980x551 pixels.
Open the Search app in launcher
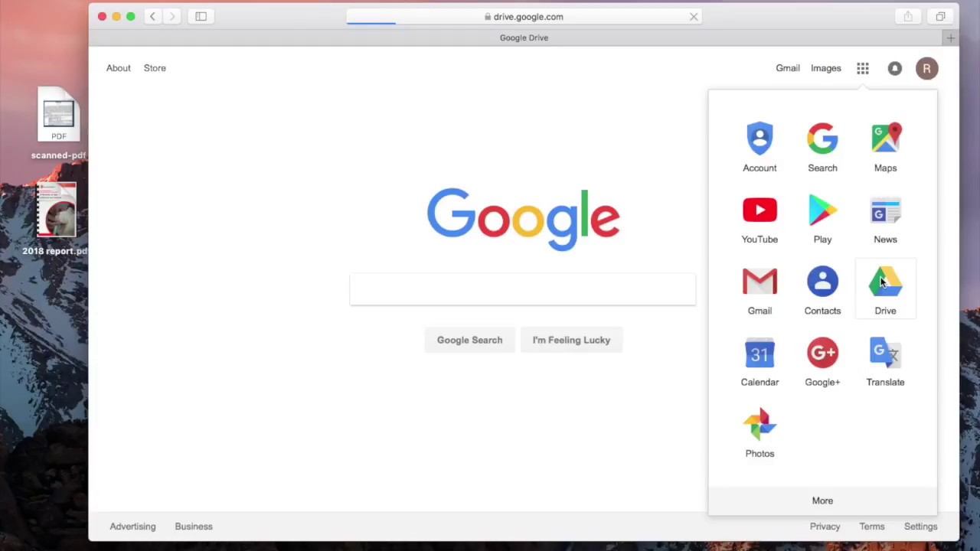tap(822, 147)
